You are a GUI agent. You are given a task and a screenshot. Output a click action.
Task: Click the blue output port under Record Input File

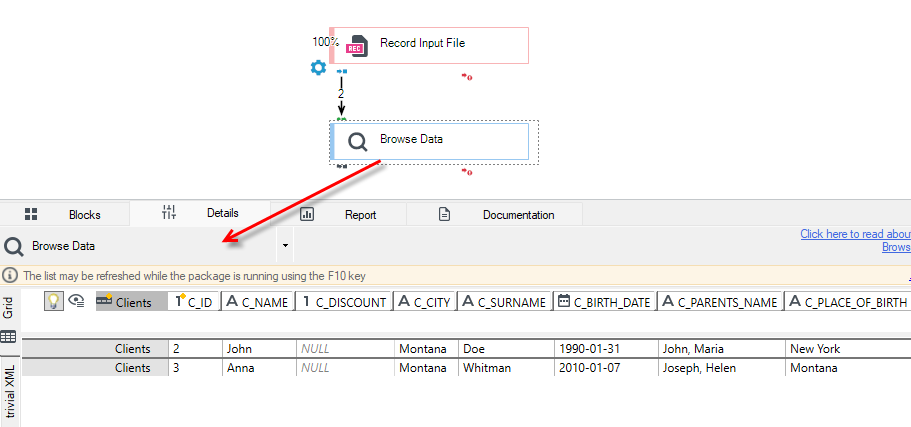click(x=342, y=72)
